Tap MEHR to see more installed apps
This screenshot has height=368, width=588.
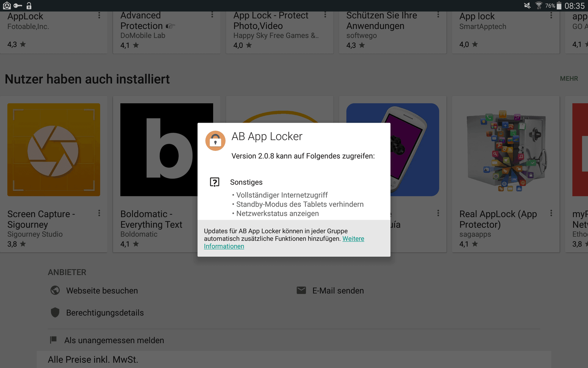coord(569,79)
